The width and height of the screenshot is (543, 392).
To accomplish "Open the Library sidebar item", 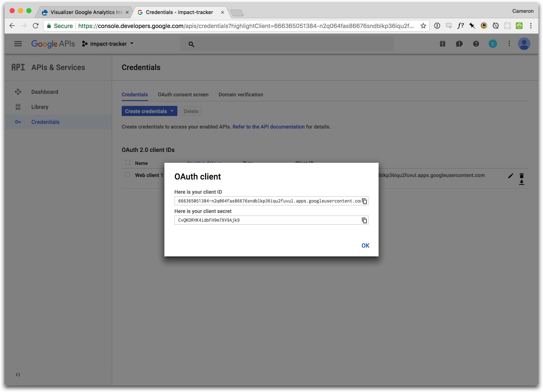I will pos(40,107).
